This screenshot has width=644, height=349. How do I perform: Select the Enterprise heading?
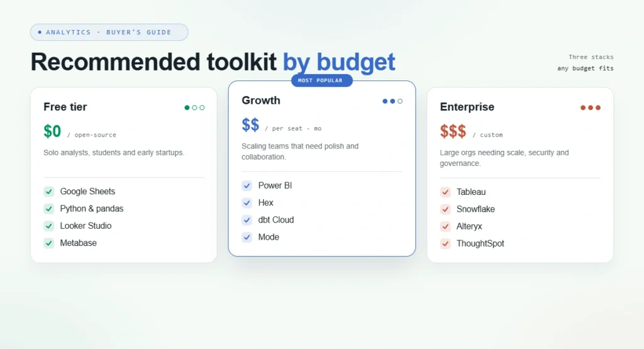click(467, 107)
